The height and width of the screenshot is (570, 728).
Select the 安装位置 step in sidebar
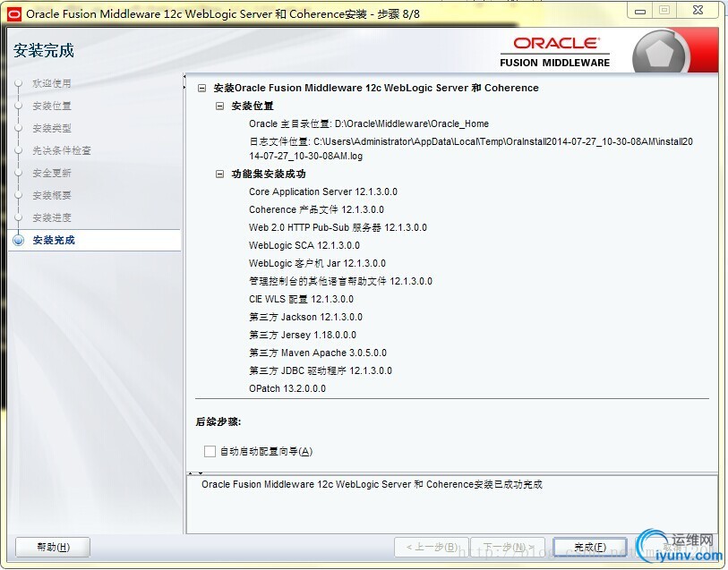[52, 106]
